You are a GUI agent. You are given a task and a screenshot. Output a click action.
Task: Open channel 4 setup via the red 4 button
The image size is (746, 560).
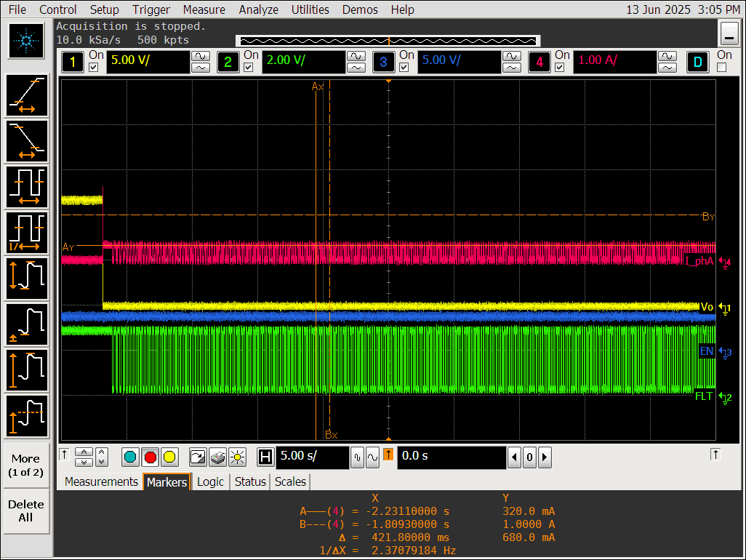[x=539, y=62]
